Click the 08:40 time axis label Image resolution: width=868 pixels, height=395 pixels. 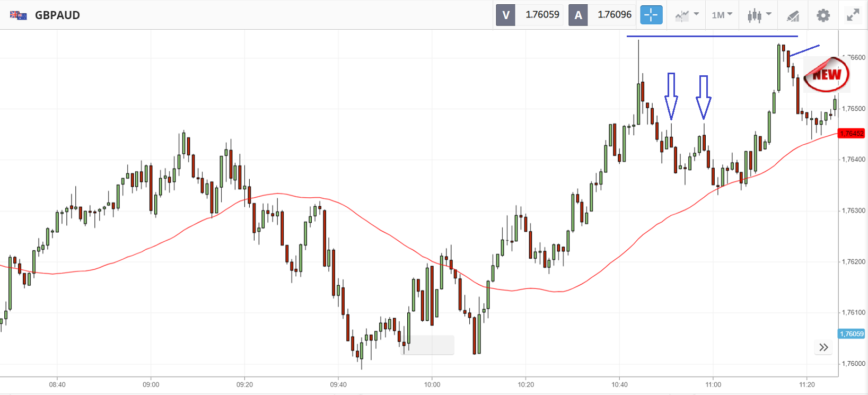tap(57, 384)
